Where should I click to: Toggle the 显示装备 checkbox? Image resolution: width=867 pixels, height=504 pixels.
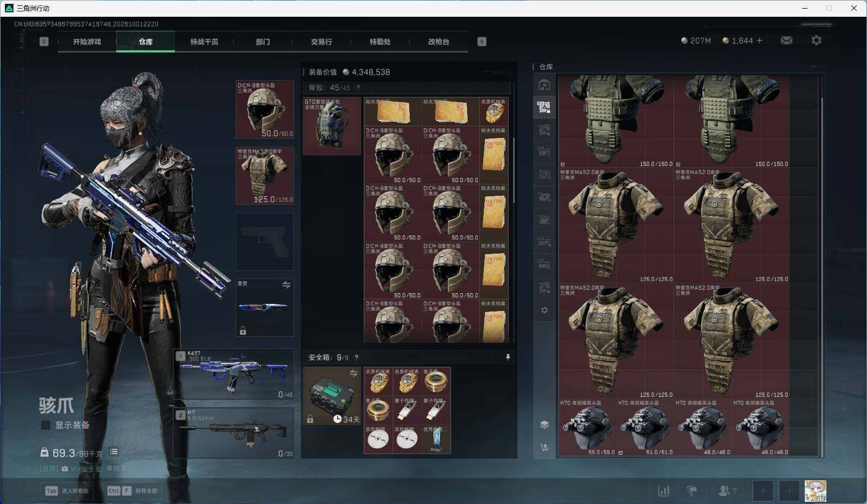tap(46, 425)
